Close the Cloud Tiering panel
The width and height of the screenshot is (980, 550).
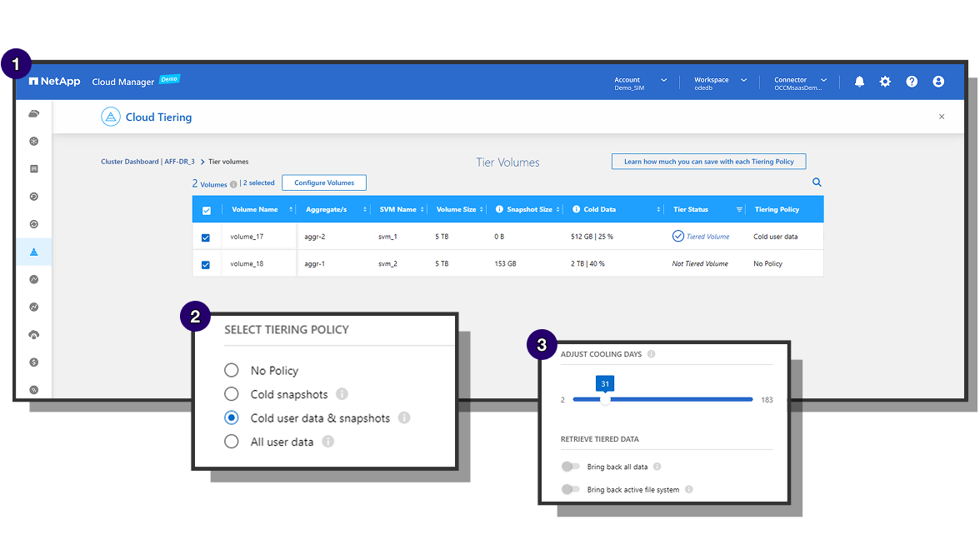pyautogui.click(x=942, y=117)
